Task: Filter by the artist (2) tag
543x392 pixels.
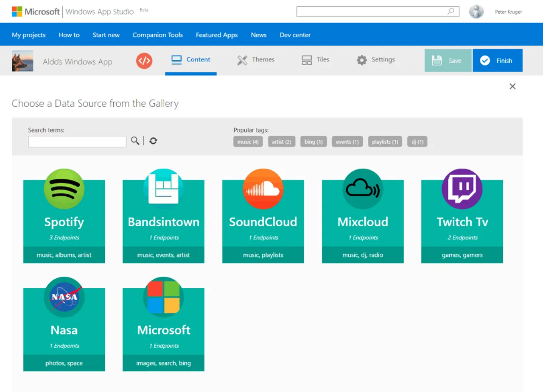Action: 282,142
